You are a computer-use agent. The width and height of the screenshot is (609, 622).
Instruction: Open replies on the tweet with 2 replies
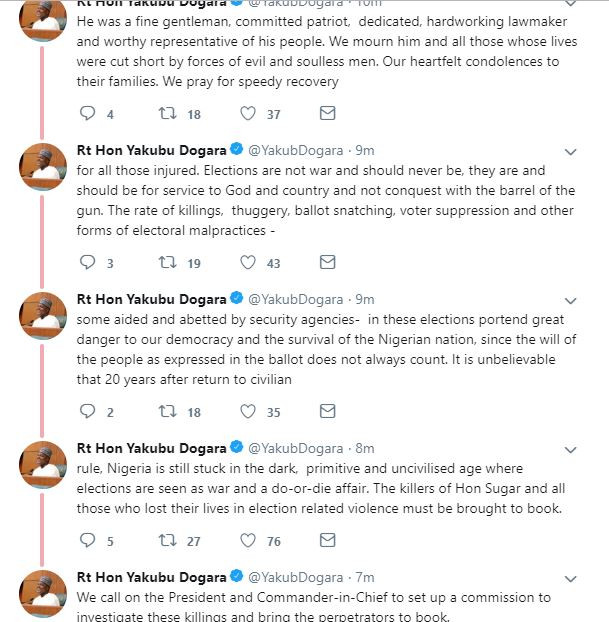pos(87,411)
